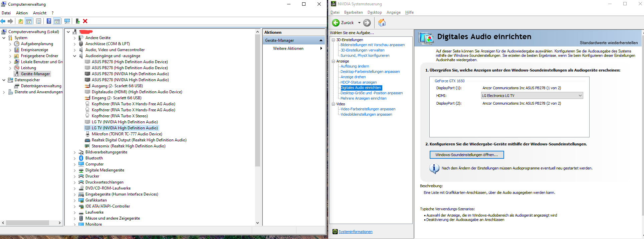Viewport: 644px width, 239px height.
Task: Open Auflösung ändern task link
Action: pos(355,66)
